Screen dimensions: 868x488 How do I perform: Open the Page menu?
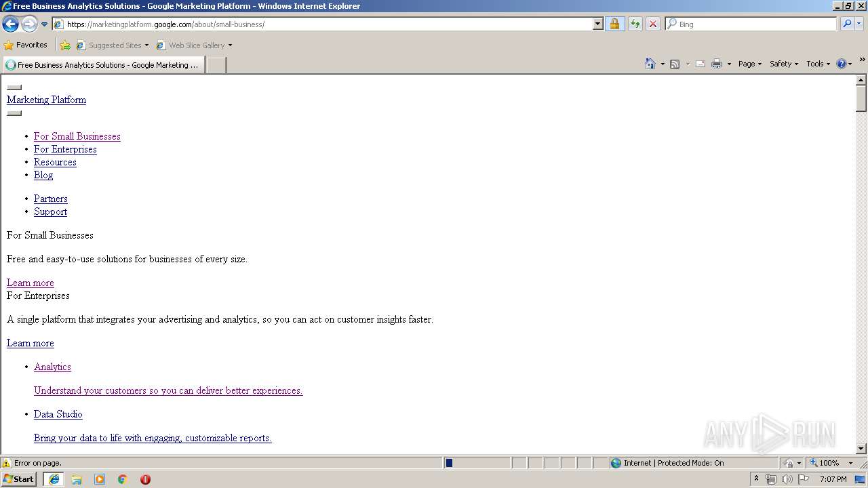tap(749, 64)
